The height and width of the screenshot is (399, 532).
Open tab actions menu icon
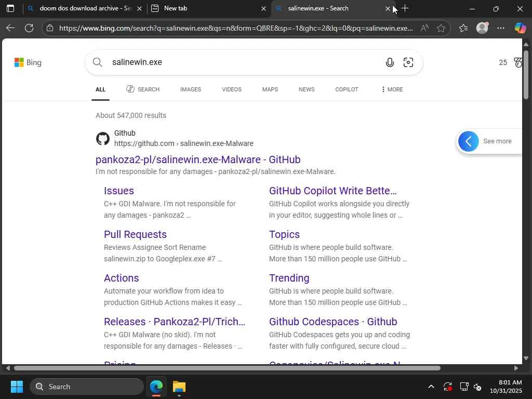pyautogui.click(x=10, y=8)
